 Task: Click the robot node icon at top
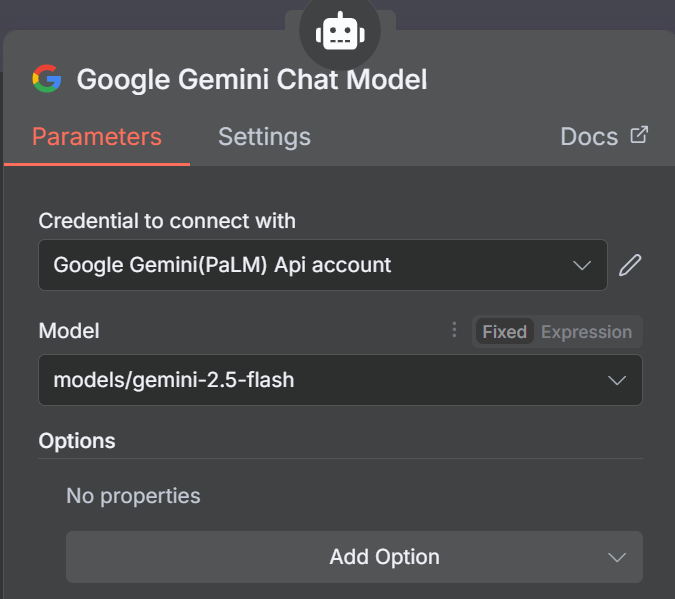(338, 33)
